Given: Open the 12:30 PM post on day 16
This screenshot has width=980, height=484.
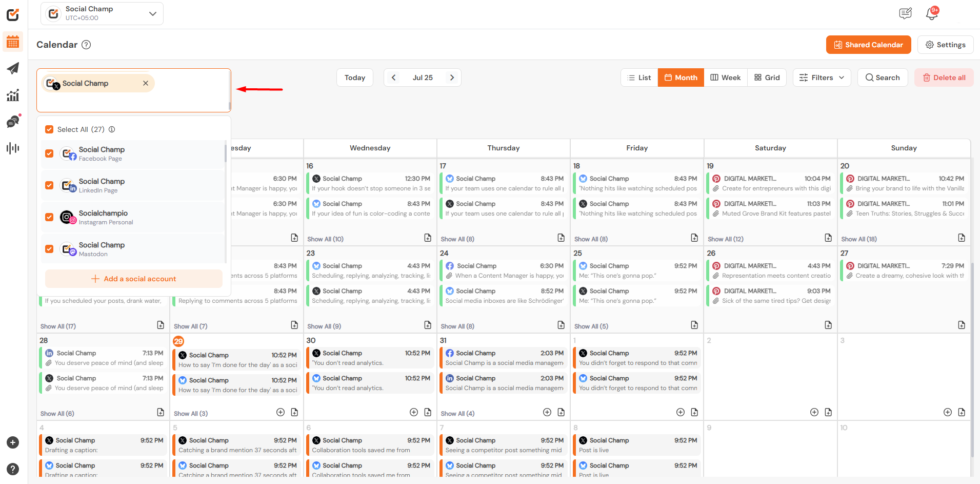Looking at the screenshot, I should click(370, 183).
